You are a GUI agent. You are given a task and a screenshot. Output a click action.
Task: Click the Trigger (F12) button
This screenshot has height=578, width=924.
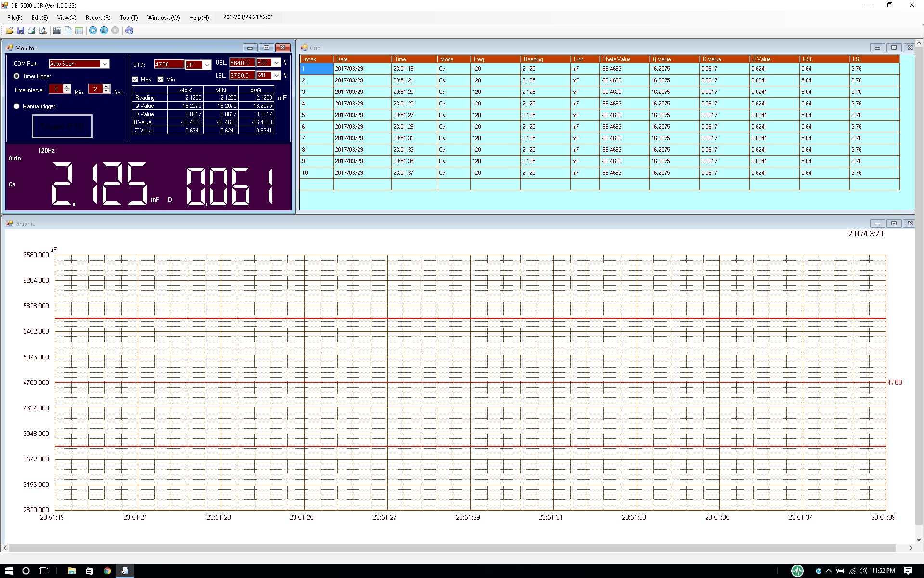(x=62, y=126)
